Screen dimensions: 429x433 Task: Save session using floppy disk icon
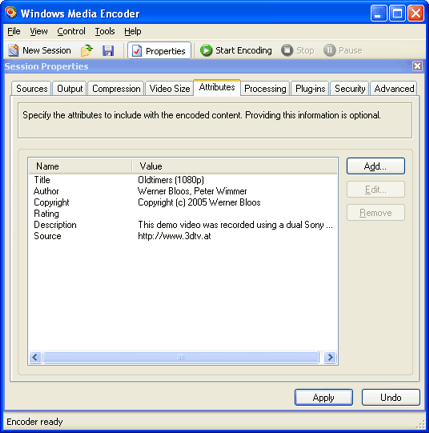click(108, 51)
